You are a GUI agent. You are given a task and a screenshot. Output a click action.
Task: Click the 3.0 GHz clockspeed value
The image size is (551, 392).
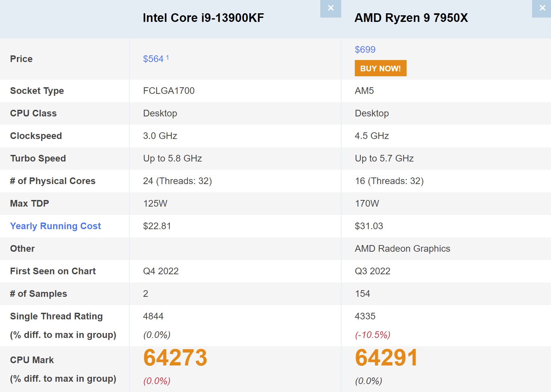tap(160, 136)
